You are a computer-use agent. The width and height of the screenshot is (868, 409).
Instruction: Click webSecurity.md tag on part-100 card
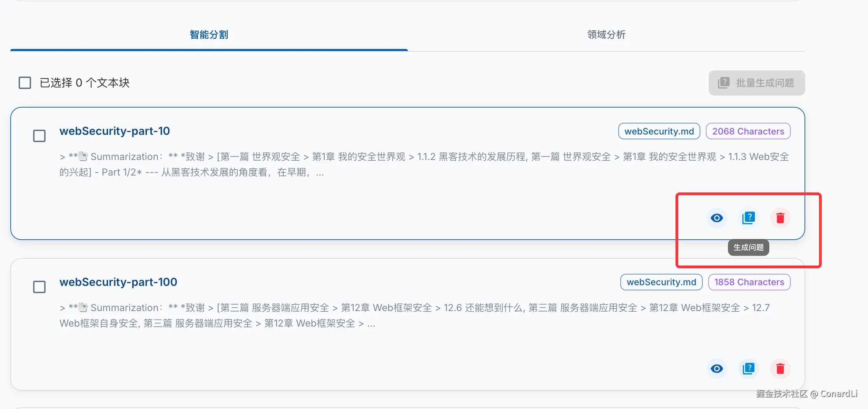coord(661,282)
